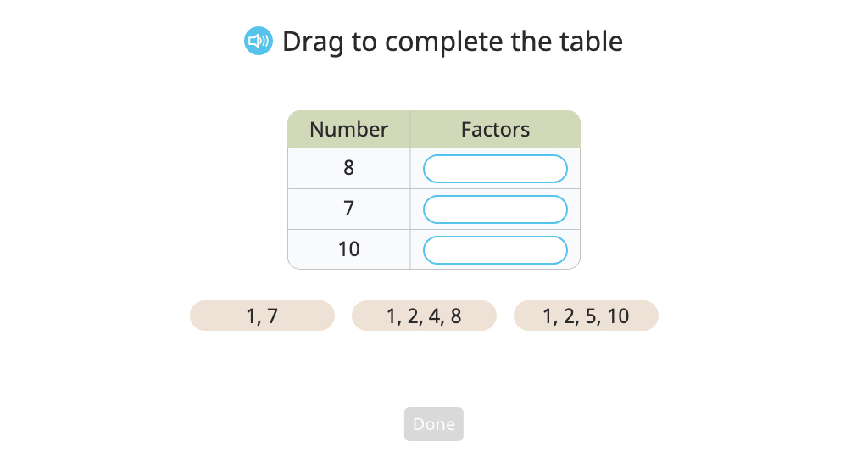868x475 pixels.
Task: Pick the chip listing factors of ten
Action: pyautogui.click(x=587, y=316)
